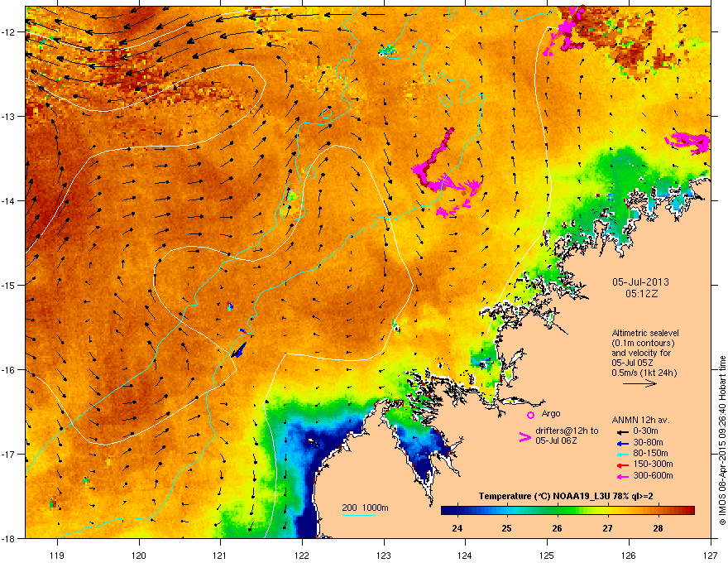Click the latitude axis label -18
The image size is (728, 563).
(x=9, y=539)
